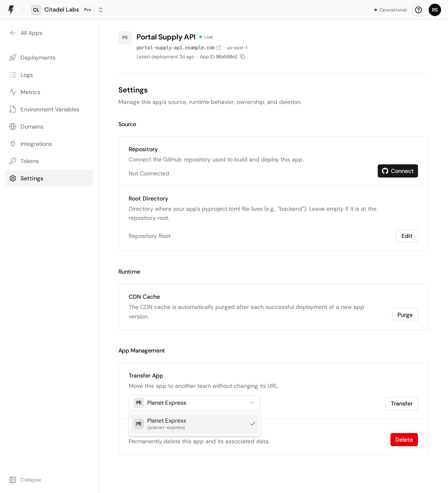448x493 pixels.
Task: Click Latest deployment 2d ago text
Action: point(165,57)
